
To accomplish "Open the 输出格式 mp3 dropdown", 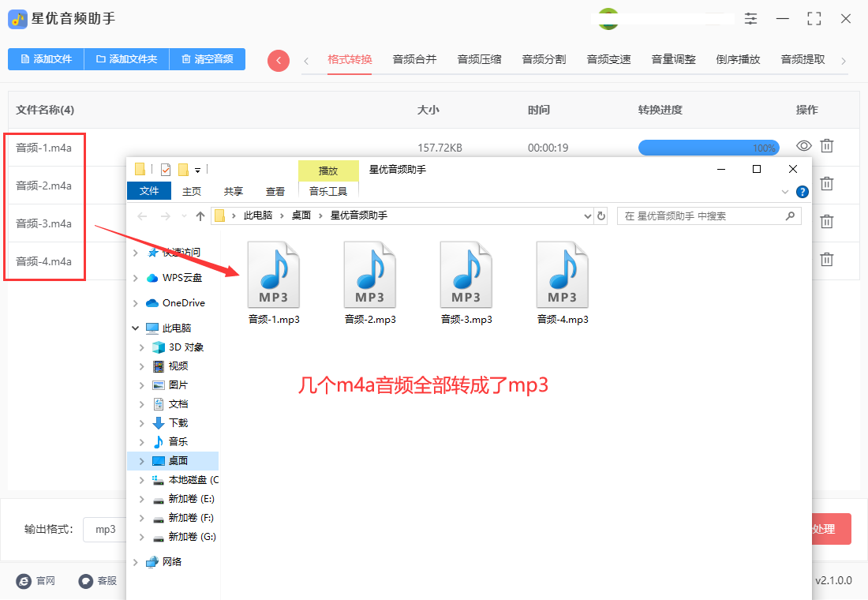I will point(105,530).
